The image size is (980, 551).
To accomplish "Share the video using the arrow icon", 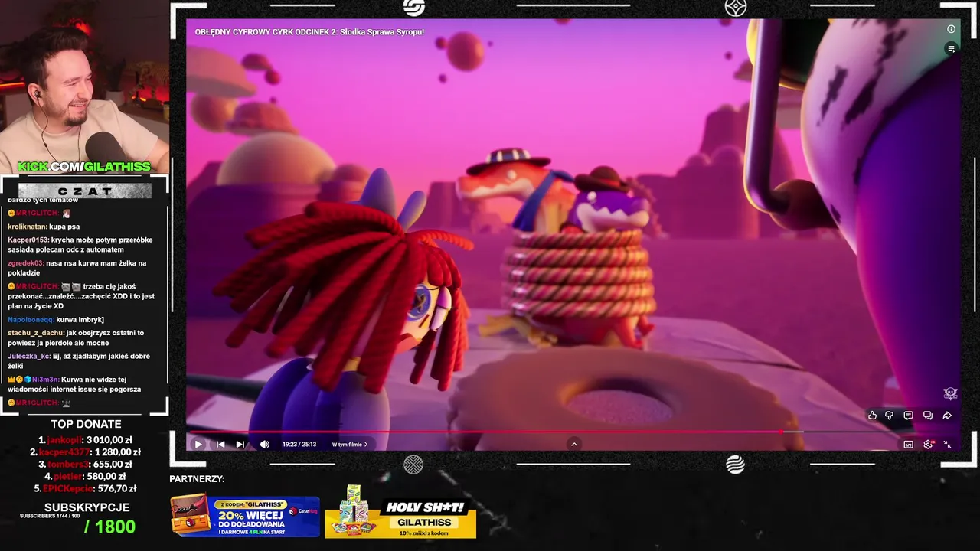I will coord(947,416).
